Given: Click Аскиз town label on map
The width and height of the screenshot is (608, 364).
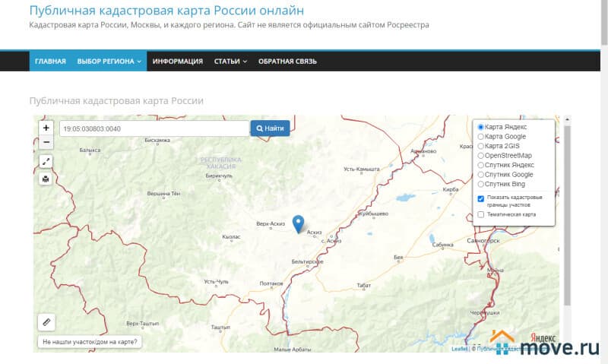Looking at the screenshot, I should click(314, 233).
